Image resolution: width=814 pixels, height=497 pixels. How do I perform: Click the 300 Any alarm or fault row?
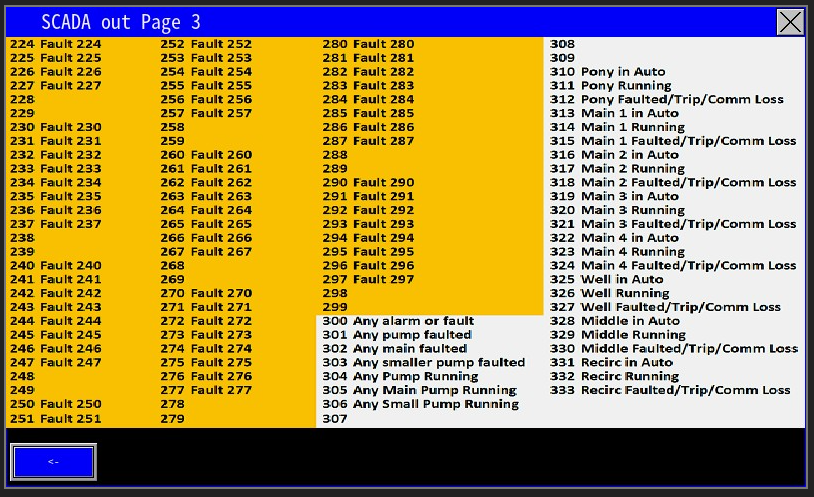pyautogui.click(x=398, y=321)
